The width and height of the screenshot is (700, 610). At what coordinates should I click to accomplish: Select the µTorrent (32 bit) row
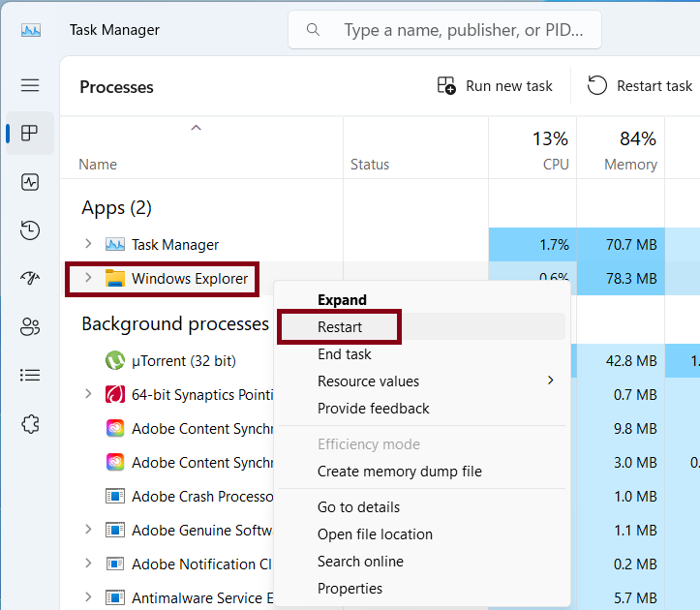click(x=184, y=361)
